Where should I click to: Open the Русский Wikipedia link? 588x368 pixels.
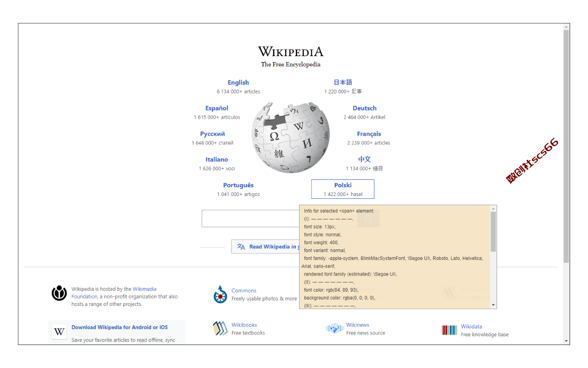tap(213, 134)
